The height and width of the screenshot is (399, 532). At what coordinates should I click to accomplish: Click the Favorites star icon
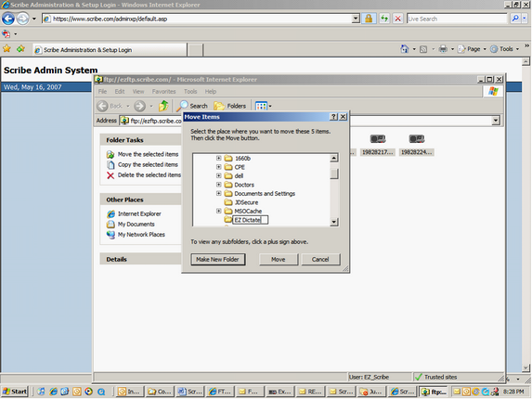coord(6,49)
